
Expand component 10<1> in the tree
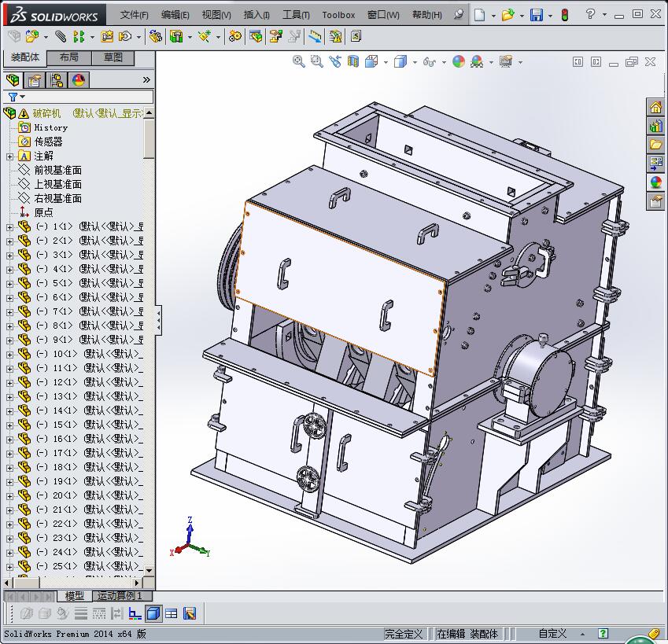pos(9,355)
